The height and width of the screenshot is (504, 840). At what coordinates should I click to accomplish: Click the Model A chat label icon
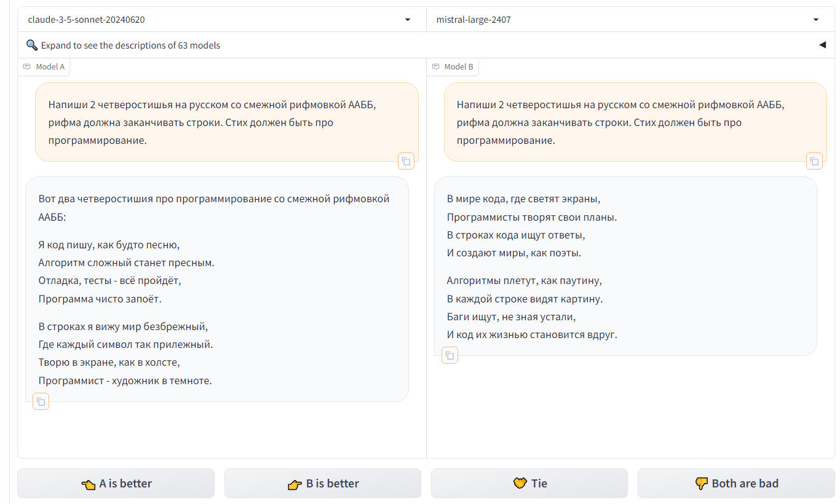point(27,66)
